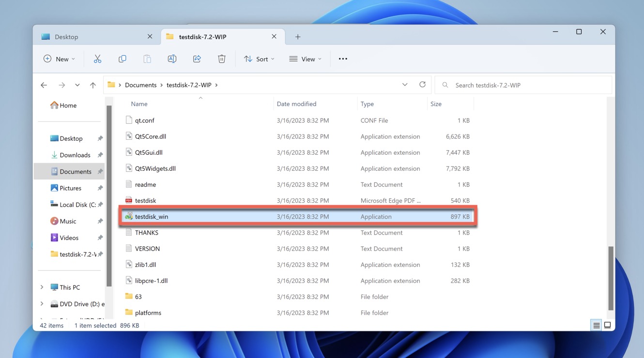Open the View dropdown menu

(x=306, y=59)
